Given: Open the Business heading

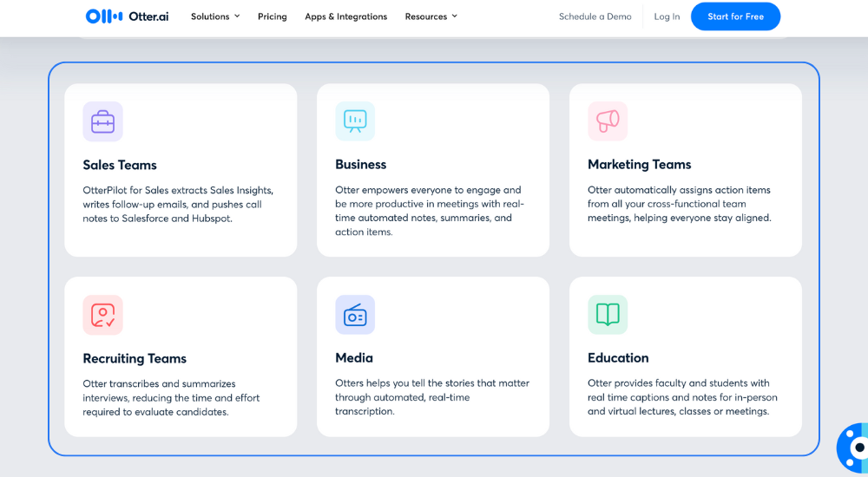Looking at the screenshot, I should pyautogui.click(x=361, y=165).
